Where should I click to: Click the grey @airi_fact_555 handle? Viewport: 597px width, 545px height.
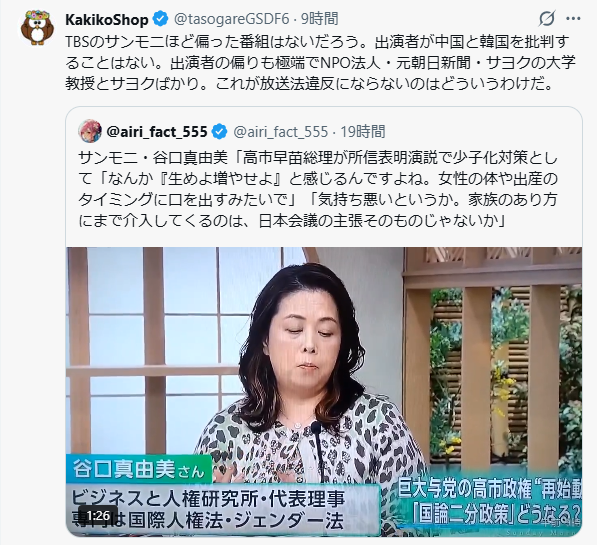(x=280, y=131)
